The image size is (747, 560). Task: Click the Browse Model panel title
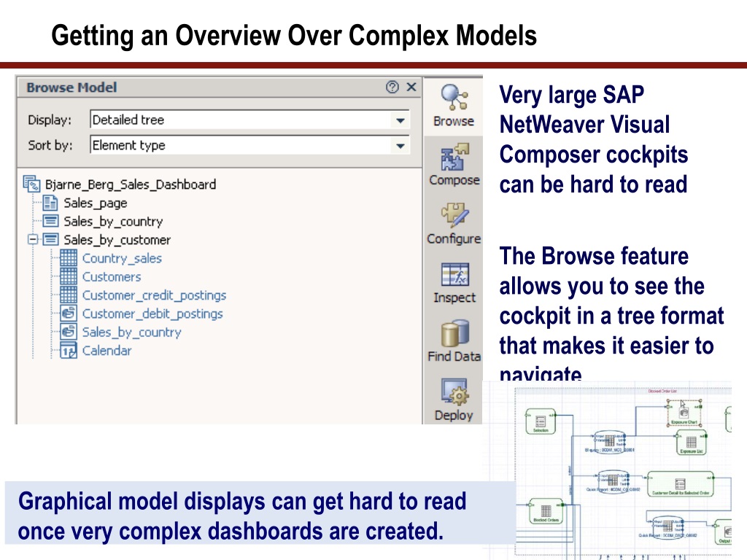71,87
